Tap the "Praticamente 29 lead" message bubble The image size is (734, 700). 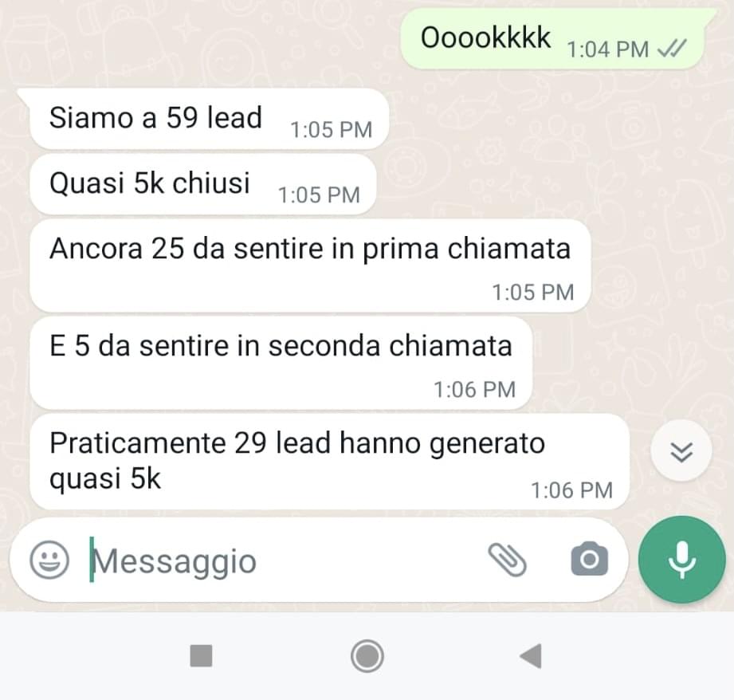point(329,462)
